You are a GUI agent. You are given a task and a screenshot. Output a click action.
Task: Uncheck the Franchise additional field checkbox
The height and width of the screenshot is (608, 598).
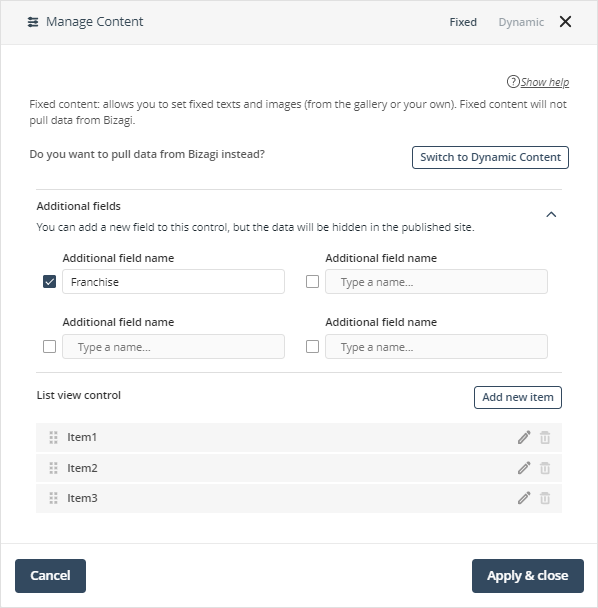(x=49, y=282)
